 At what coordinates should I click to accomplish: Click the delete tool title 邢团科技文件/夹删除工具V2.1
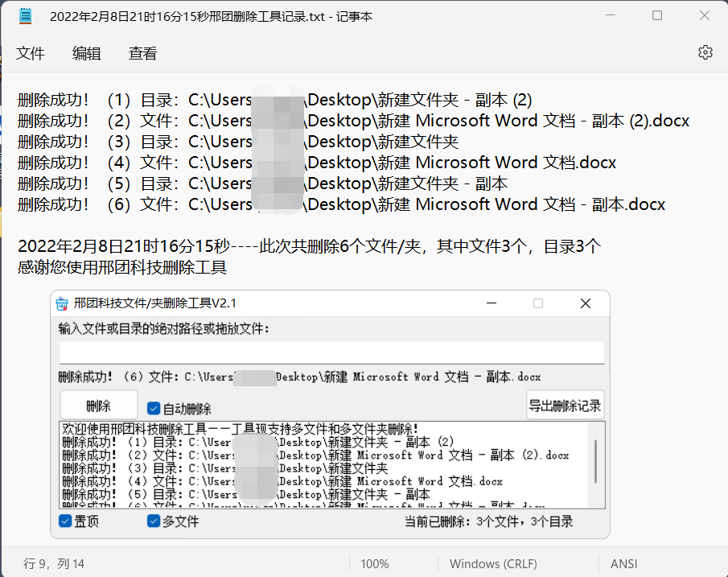tap(154, 303)
